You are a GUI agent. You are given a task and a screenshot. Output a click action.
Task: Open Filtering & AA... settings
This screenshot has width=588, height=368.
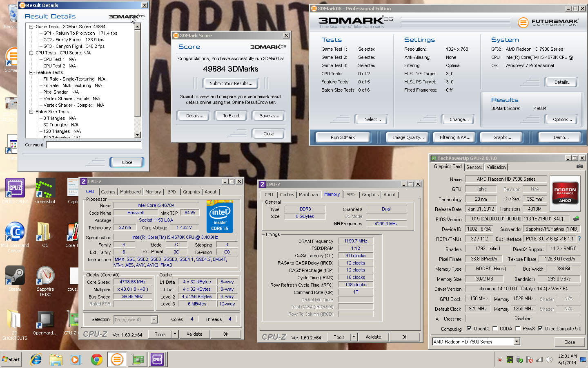(455, 137)
